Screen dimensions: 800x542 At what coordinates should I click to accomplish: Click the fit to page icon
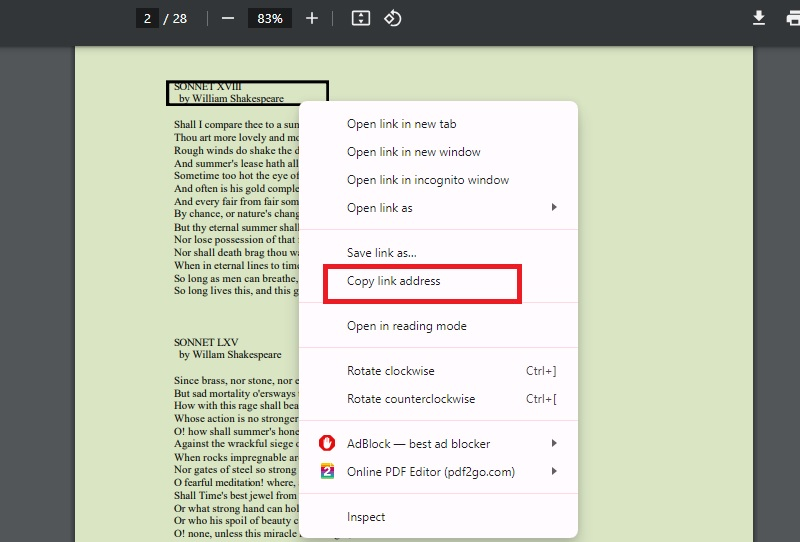pyautogui.click(x=361, y=18)
